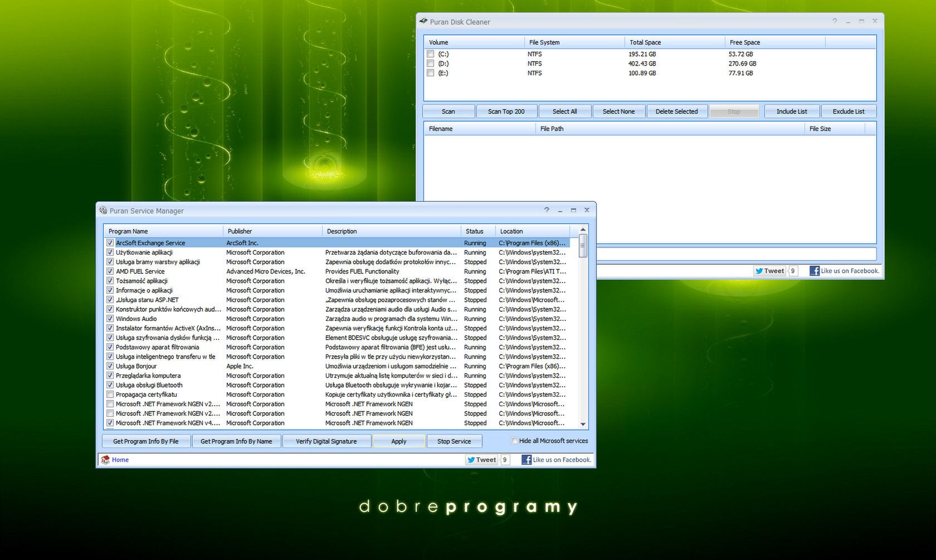Click Select None in Disk Cleaner
The image size is (936, 560).
618,111
